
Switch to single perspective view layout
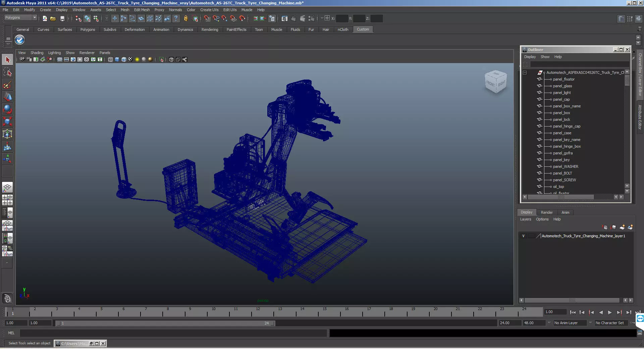point(7,188)
